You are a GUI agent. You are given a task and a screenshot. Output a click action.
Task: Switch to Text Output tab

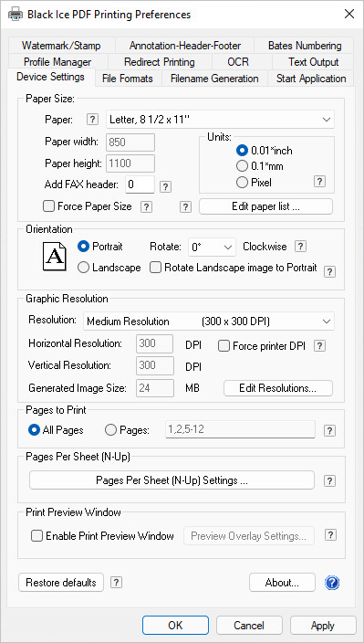tap(313, 62)
